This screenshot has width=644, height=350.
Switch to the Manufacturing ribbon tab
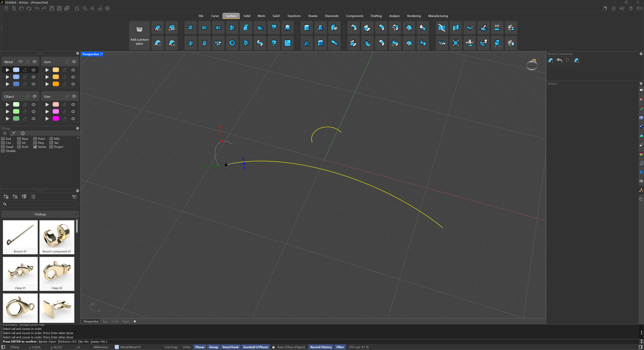click(438, 16)
